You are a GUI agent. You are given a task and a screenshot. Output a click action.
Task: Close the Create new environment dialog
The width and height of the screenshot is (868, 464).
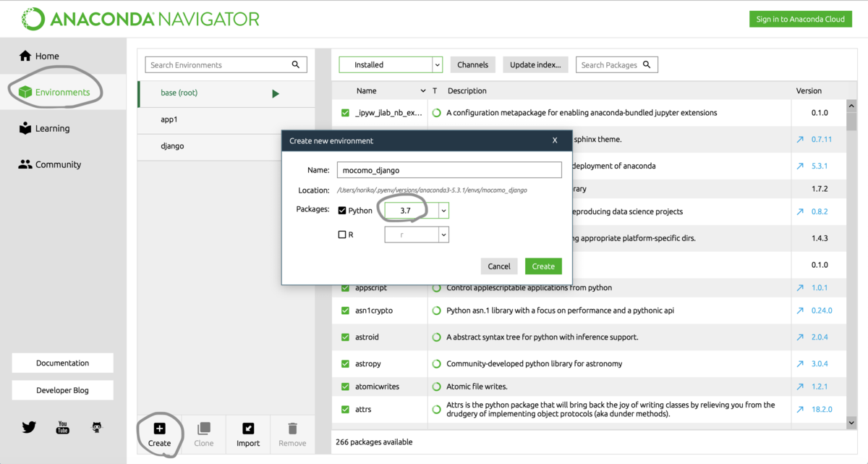555,140
